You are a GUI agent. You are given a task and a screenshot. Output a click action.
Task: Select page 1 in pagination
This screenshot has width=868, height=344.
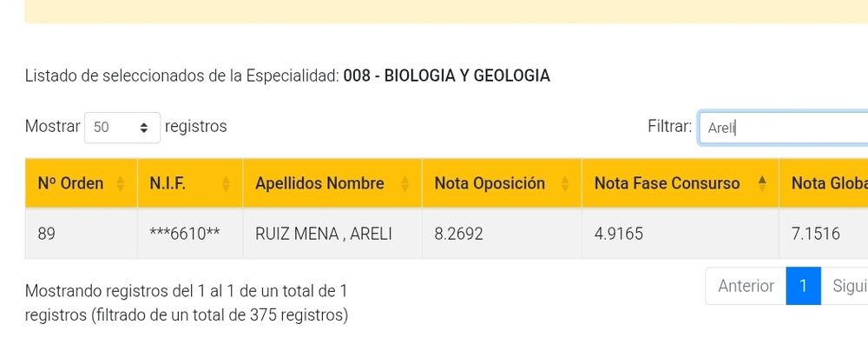tap(803, 286)
